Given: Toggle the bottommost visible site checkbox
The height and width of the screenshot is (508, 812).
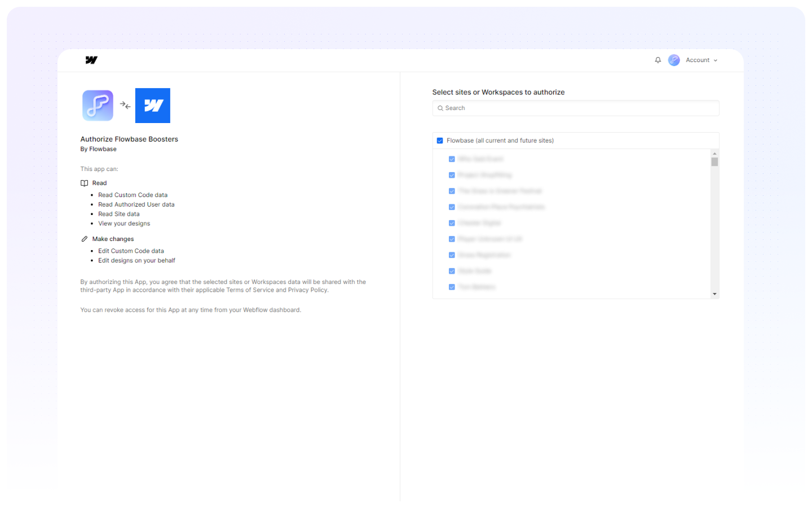Looking at the screenshot, I should tap(452, 287).
